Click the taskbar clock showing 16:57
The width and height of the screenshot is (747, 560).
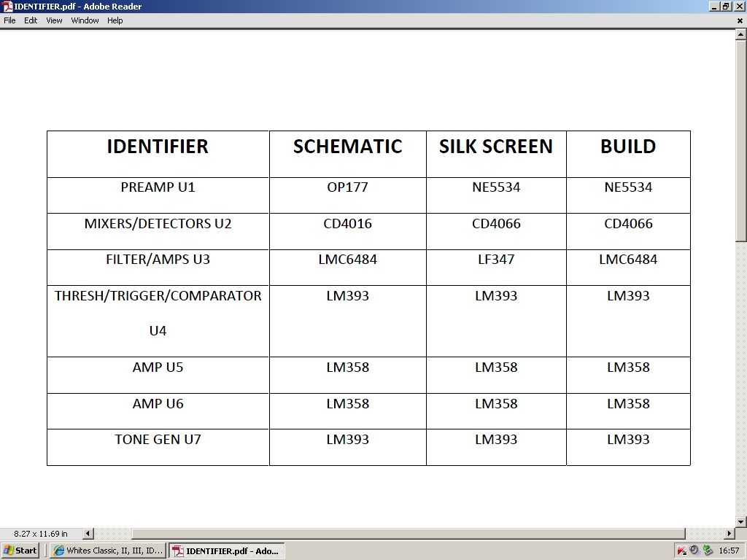click(729, 551)
